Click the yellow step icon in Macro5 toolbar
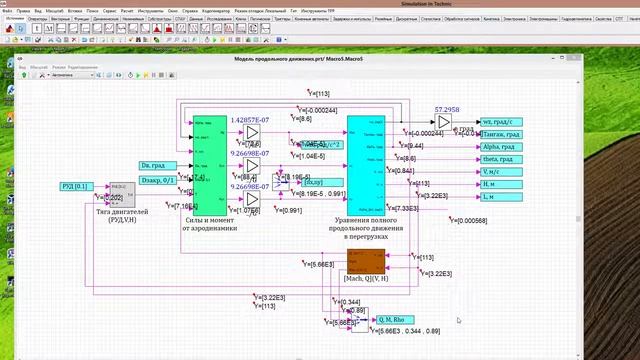The height and width of the screenshot is (360, 640). (x=146, y=75)
